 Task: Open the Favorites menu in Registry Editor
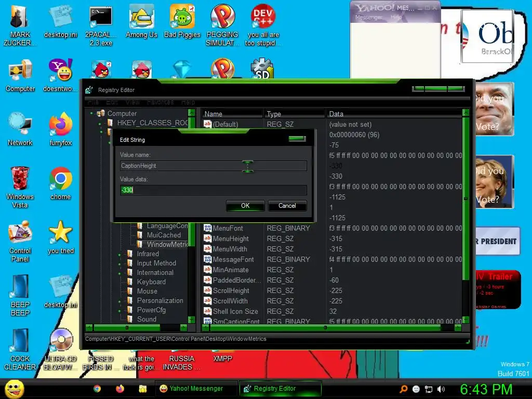point(161,102)
